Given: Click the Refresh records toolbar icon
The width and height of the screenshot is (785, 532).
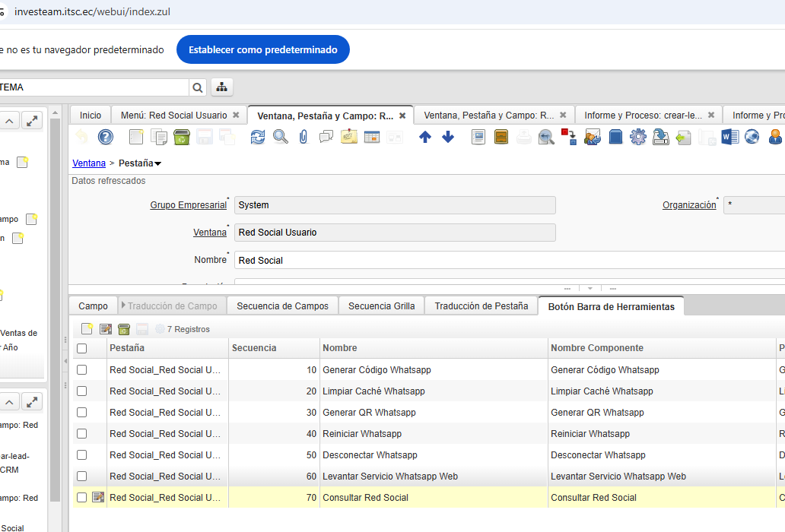Looking at the screenshot, I should click(258, 137).
